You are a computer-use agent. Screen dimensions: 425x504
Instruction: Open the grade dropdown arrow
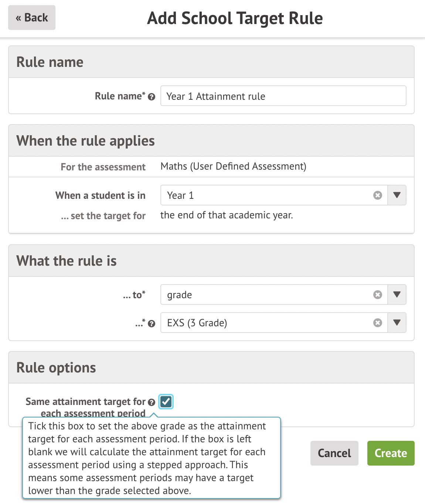pos(397,294)
